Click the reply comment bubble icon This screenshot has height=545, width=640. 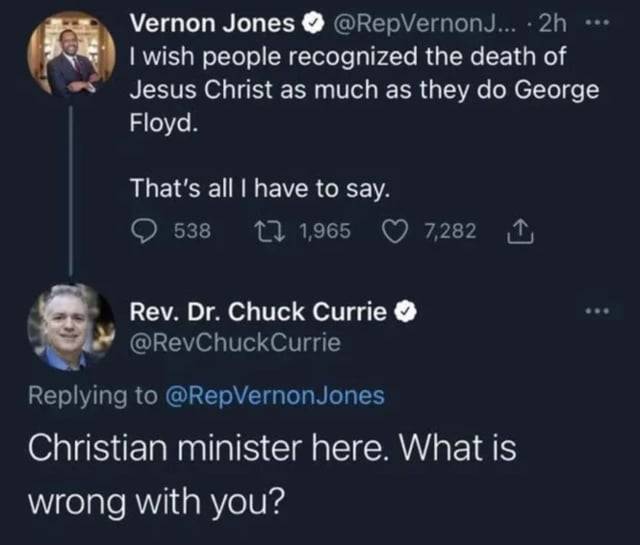click(144, 232)
